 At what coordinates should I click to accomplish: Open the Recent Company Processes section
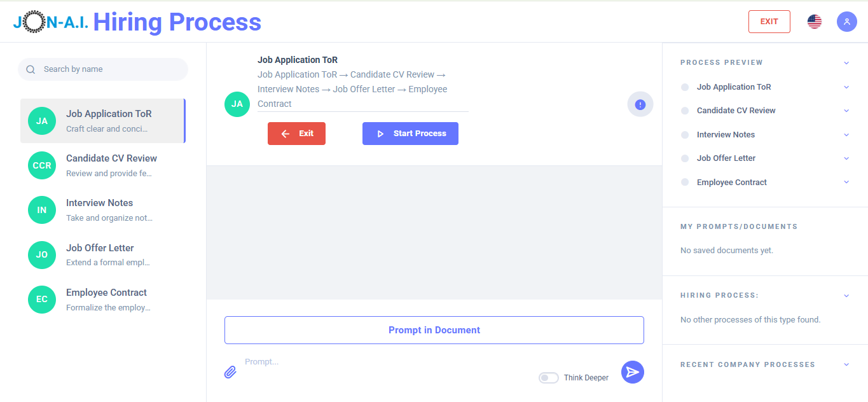[x=846, y=364]
